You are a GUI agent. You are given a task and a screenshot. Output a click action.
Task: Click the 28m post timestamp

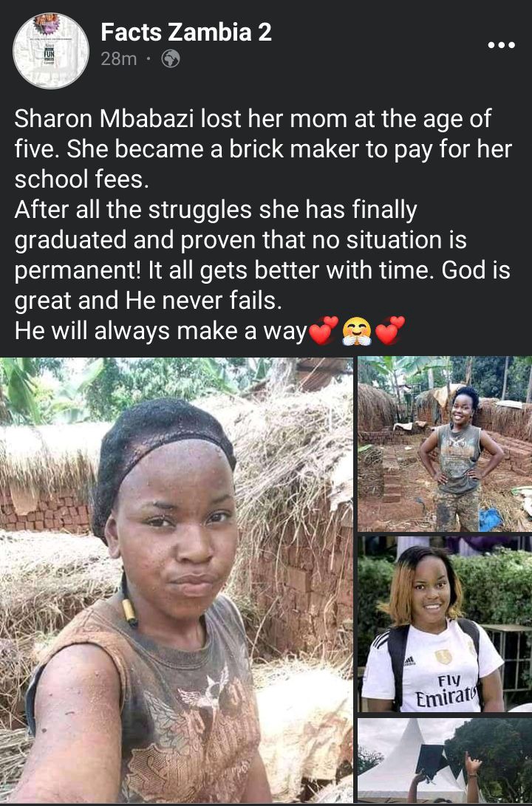pyautogui.click(x=119, y=59)
